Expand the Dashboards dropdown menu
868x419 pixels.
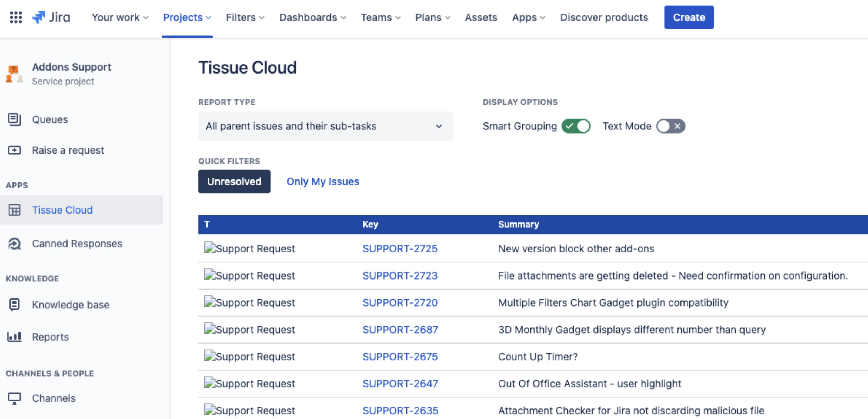(x=312, y=17)
